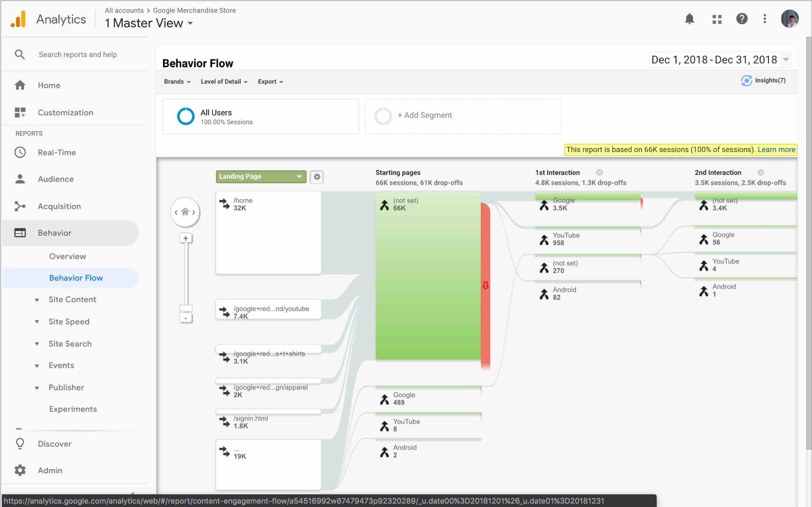Click the Landing Page settings gear icon
Screen dimensions: 812x507
coord(317,177)
